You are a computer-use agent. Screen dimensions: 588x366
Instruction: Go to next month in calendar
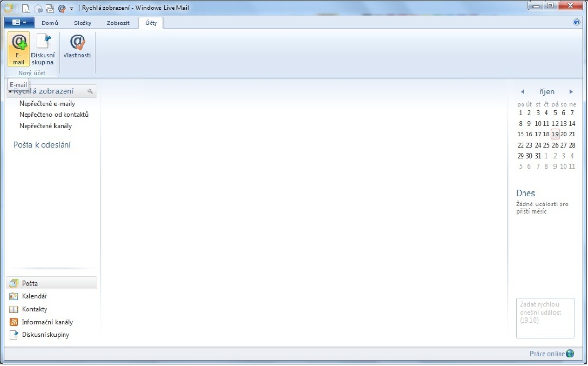click(571, 92)
